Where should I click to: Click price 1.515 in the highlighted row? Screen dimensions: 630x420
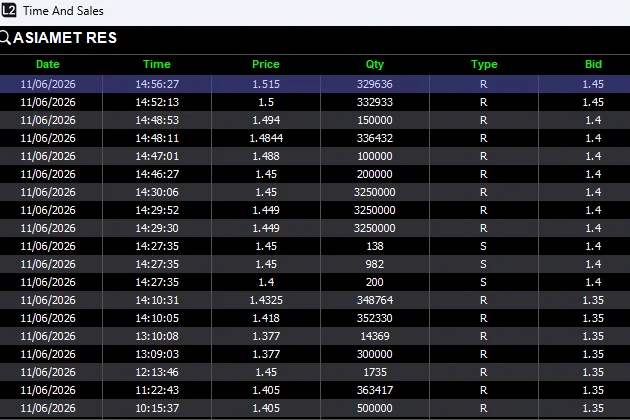coord(266,84)
